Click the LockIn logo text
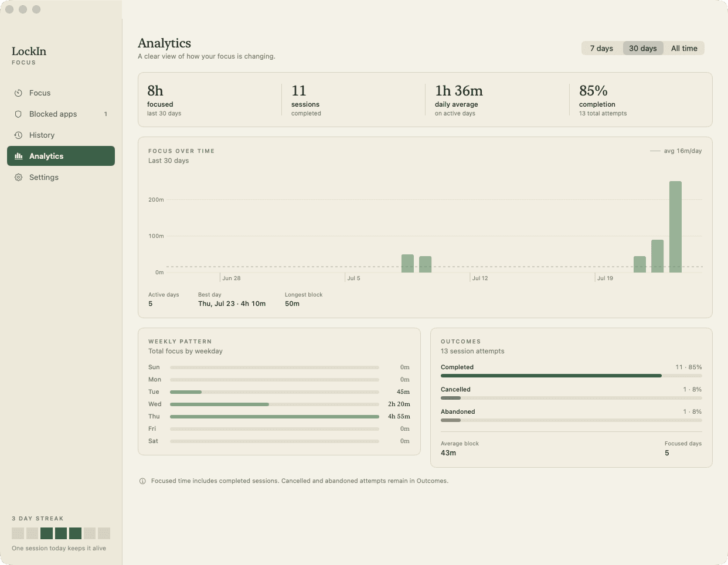 [x=29, y=52]
